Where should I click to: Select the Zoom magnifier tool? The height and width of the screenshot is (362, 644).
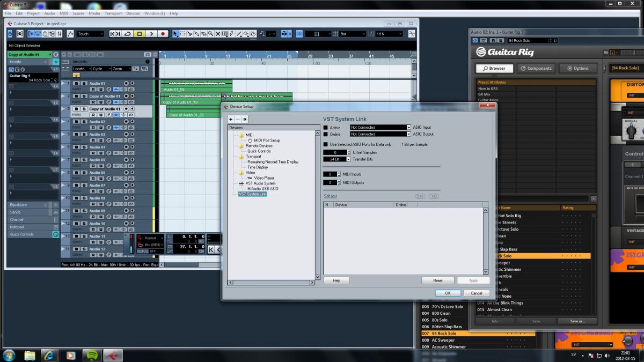[211, 34]
